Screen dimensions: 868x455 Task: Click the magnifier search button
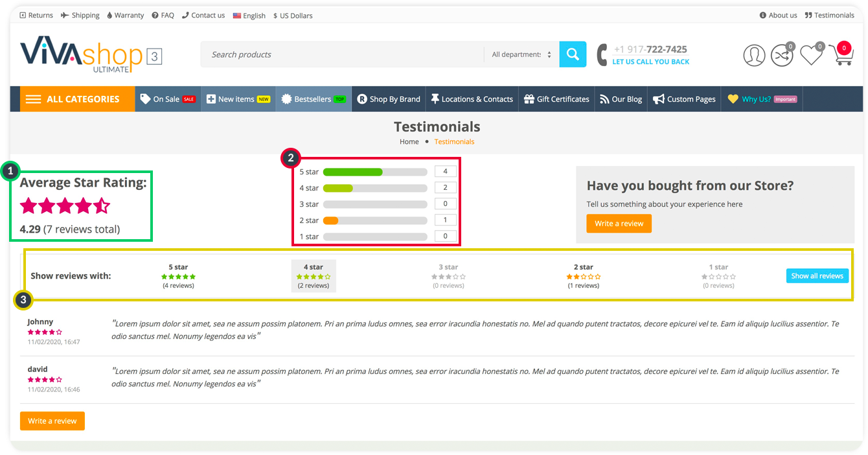[x=573, y=54]
